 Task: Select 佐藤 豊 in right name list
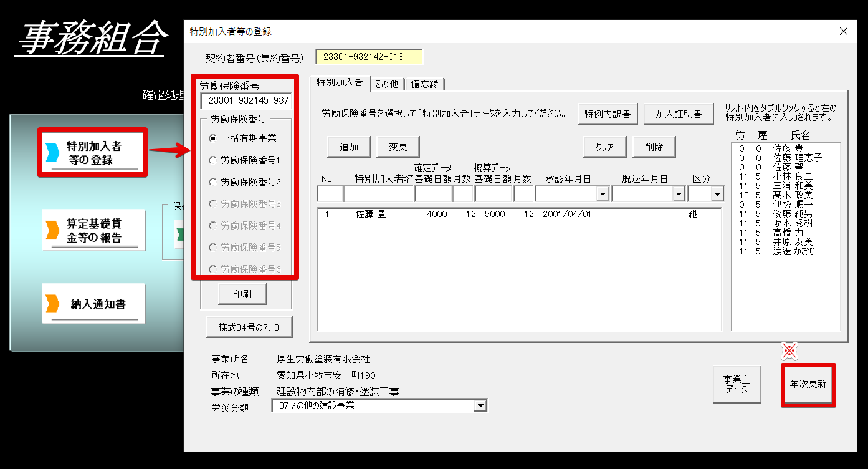pyautogui.click(x=785, y=148)
